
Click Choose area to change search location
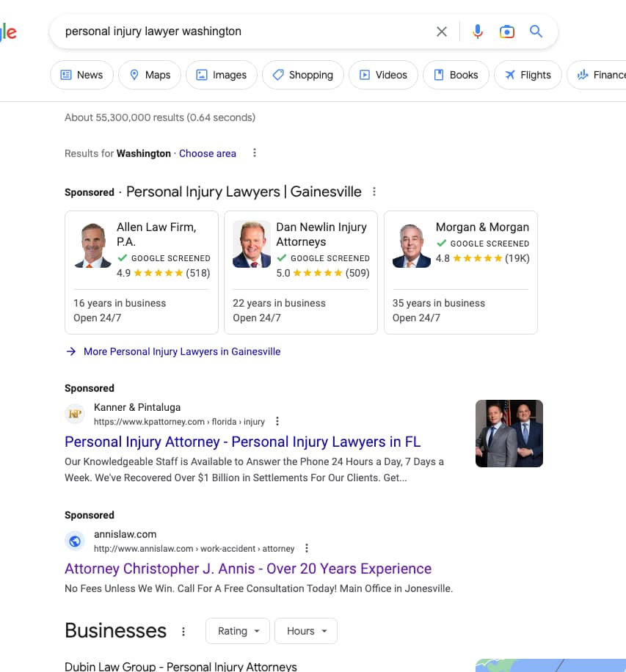[208, 153]
